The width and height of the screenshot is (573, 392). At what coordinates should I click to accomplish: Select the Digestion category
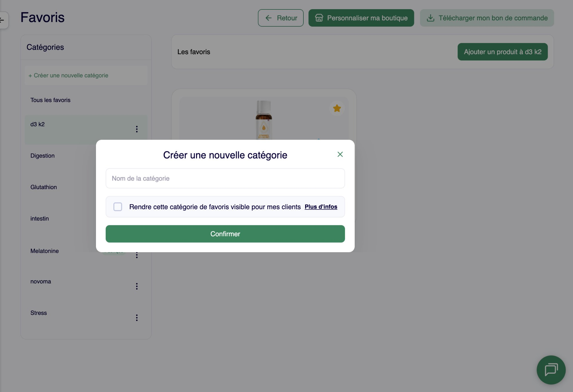click(42, 156)
